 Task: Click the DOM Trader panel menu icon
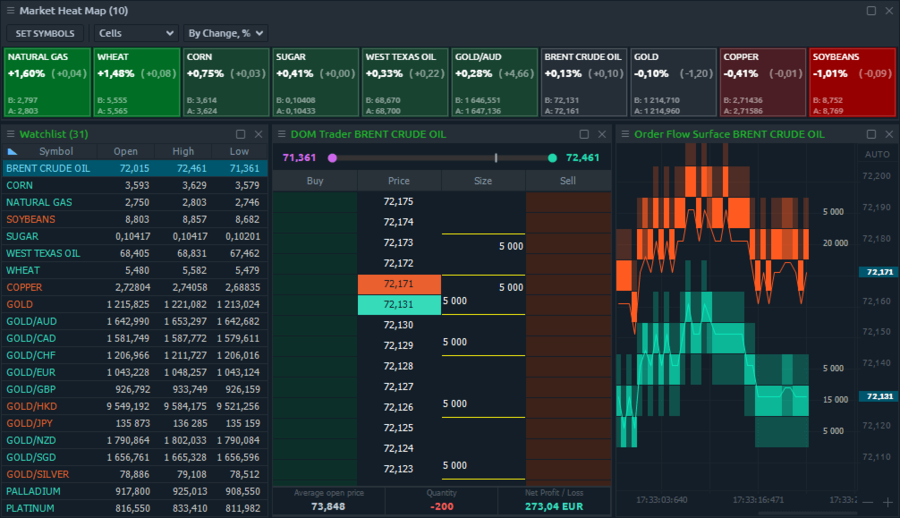coord(281,134)
